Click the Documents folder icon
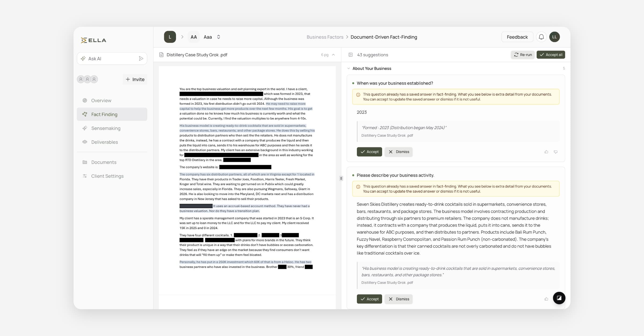Viewport: 644px width, 336px height. (85, 162)
